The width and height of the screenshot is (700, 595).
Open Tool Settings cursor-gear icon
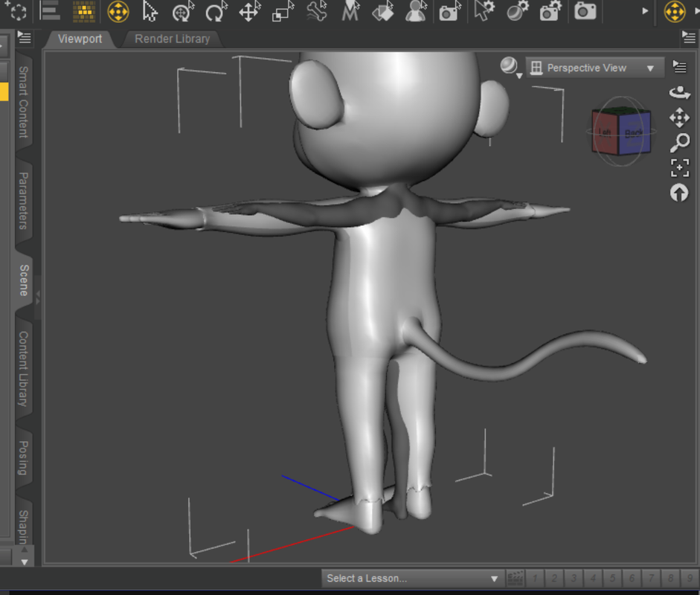click(484, 12)
